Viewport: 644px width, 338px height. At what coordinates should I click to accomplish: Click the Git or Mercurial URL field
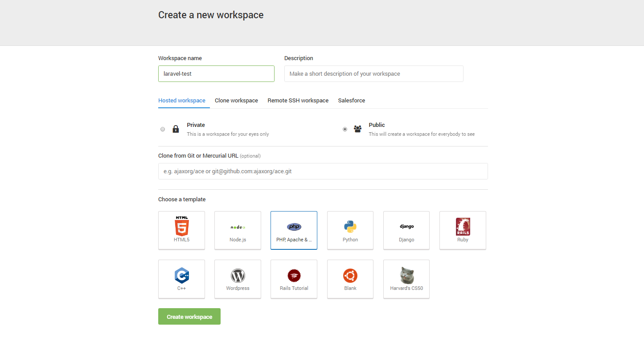coord(323,171)
